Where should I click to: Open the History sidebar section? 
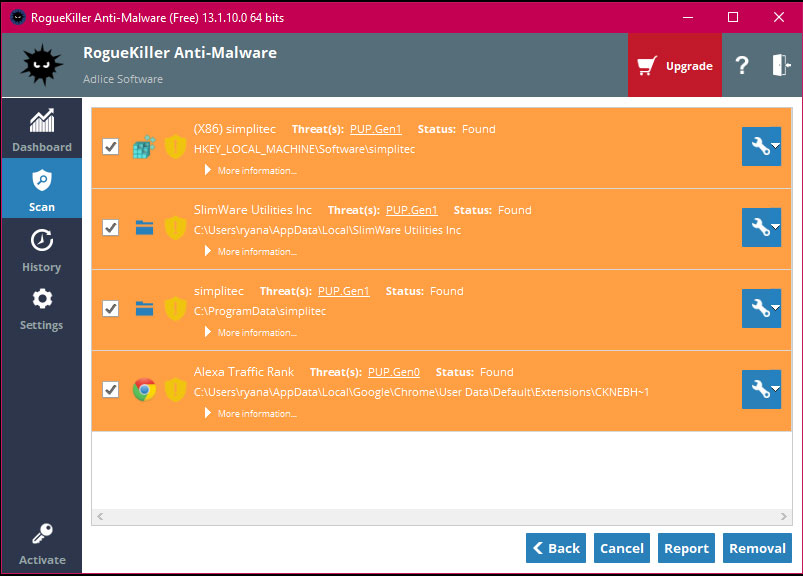(41, 250)
